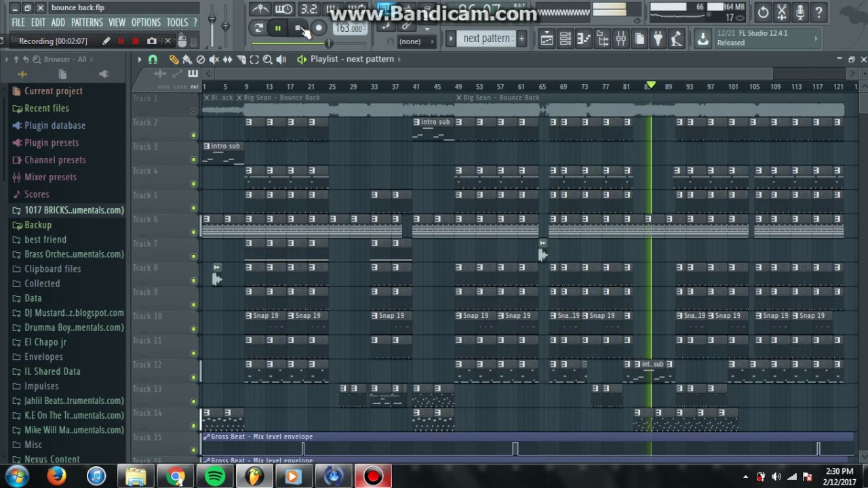Open the project picker icon
This screenshot has height=488, width=868.
tap(639, 39)
